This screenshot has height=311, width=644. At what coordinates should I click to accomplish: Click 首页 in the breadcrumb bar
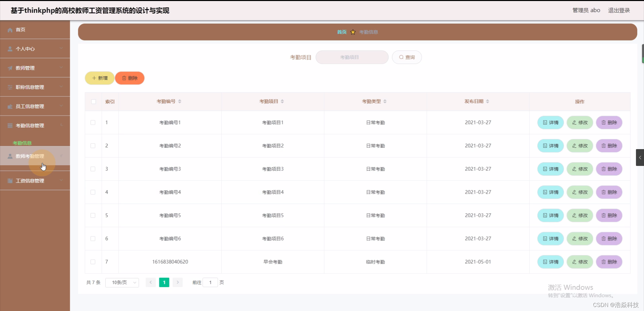click(341, 32)
